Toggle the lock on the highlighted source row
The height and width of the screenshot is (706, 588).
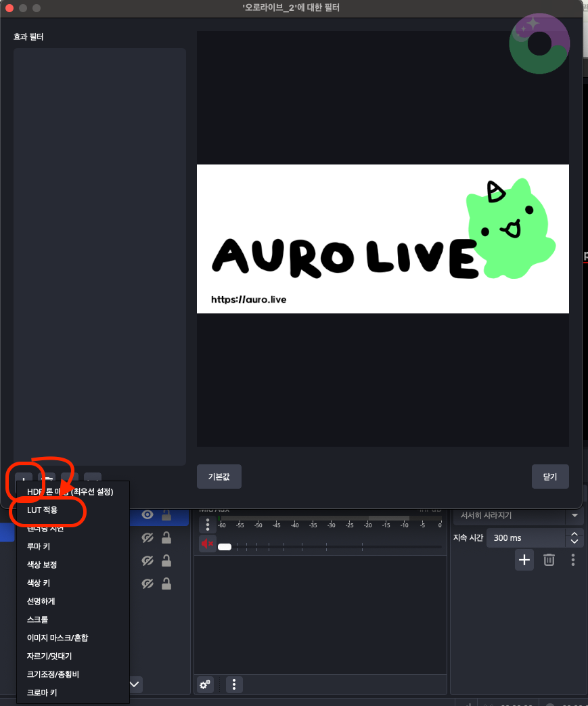pyautogui.click(x=166, y=514)
